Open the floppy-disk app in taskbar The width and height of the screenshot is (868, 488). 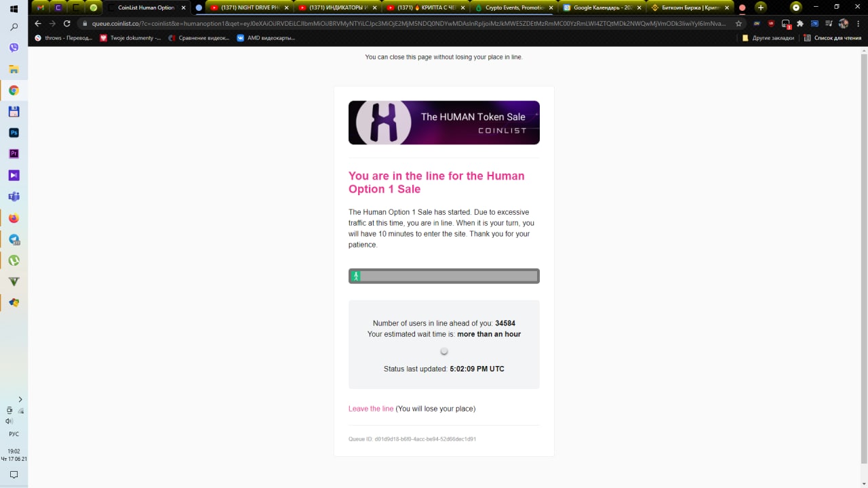pos(14,112)
